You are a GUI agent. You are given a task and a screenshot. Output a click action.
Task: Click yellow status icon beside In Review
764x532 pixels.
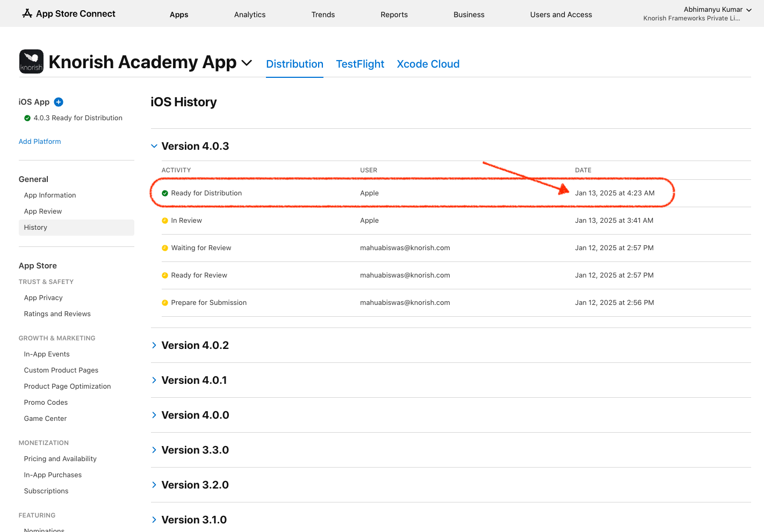(x=165, y=221)
